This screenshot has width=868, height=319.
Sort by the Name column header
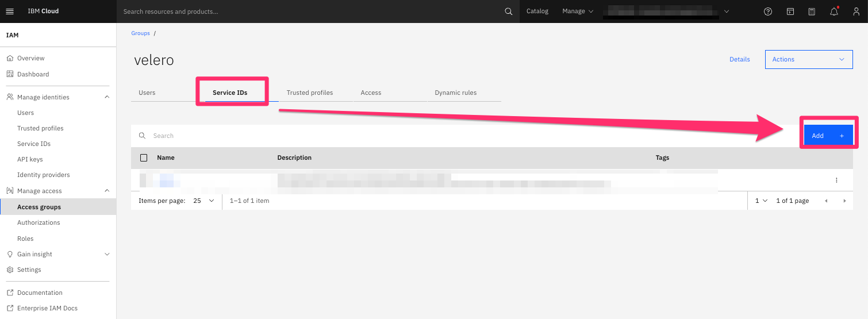pyautogui.click(x=166, y=157)
